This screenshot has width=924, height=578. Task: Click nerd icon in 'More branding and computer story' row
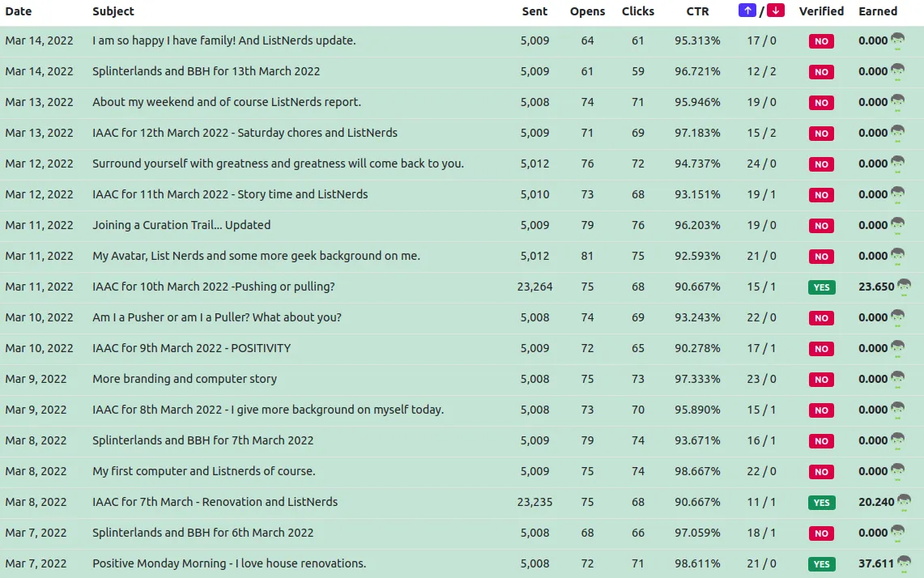897,380
